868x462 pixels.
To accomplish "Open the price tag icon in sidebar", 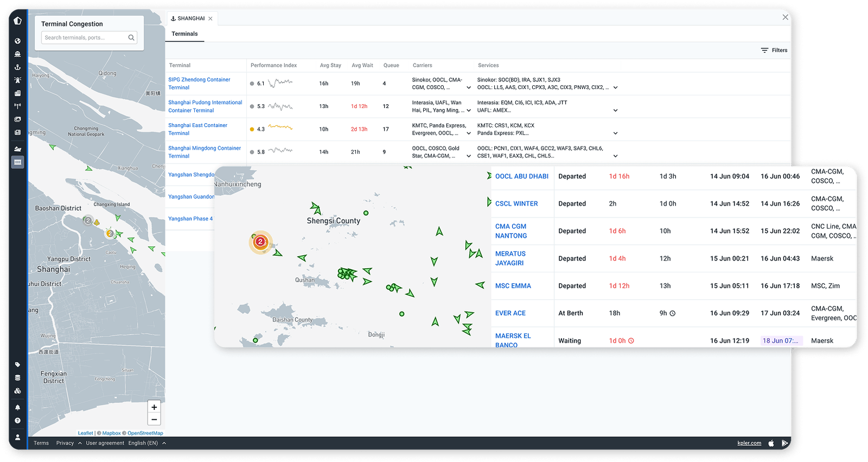I will tap(17, 364).
